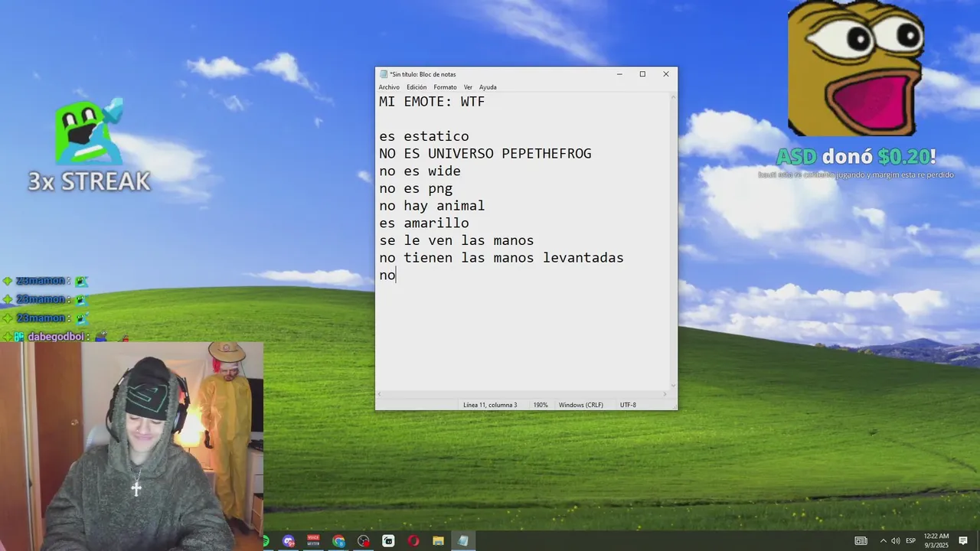The image size is (980, 551).
Task: Click the white square app taskbar icon
Action: pos(388,541)
